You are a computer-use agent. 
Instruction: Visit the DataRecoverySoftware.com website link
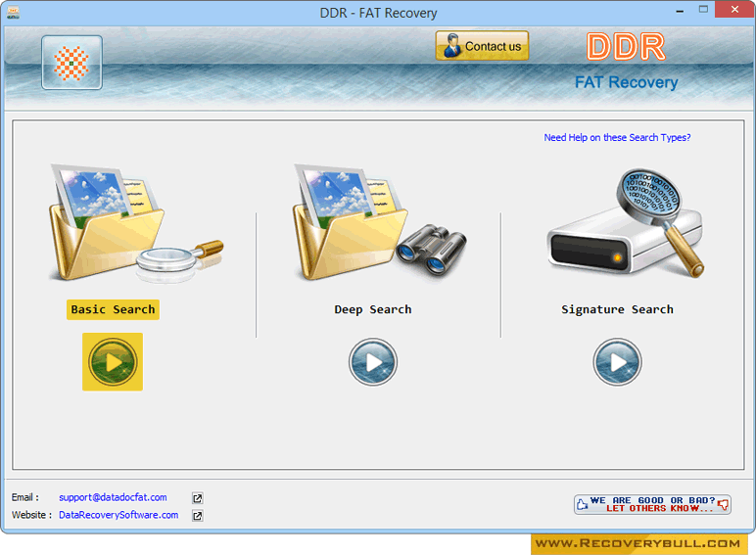click(118, 515)
